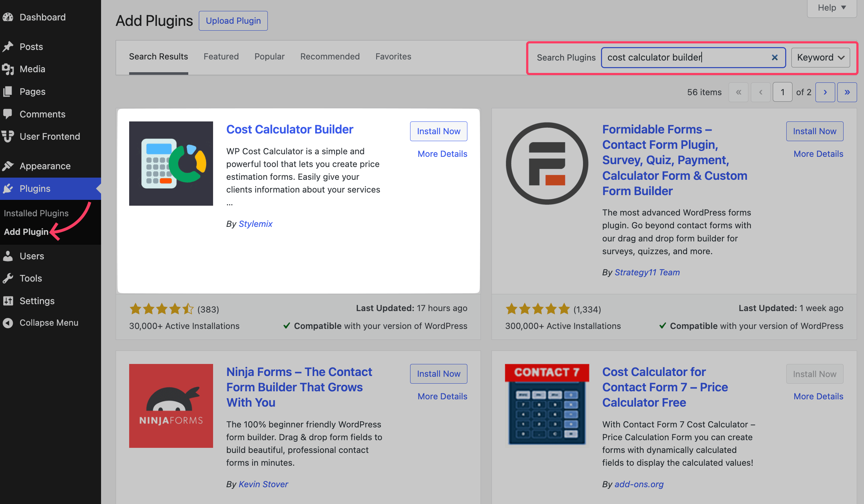Click the Settings sliders icon
Viewport: 864px width, 504px height.
coord(8,301)
